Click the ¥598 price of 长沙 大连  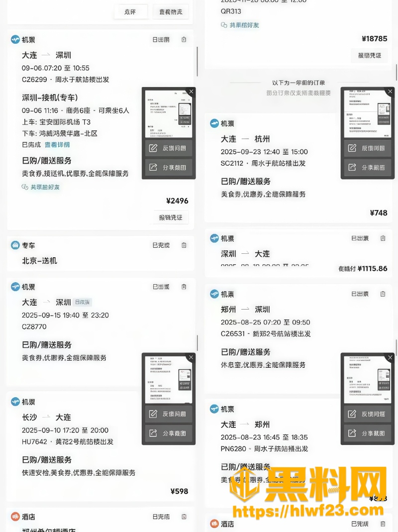179,491
